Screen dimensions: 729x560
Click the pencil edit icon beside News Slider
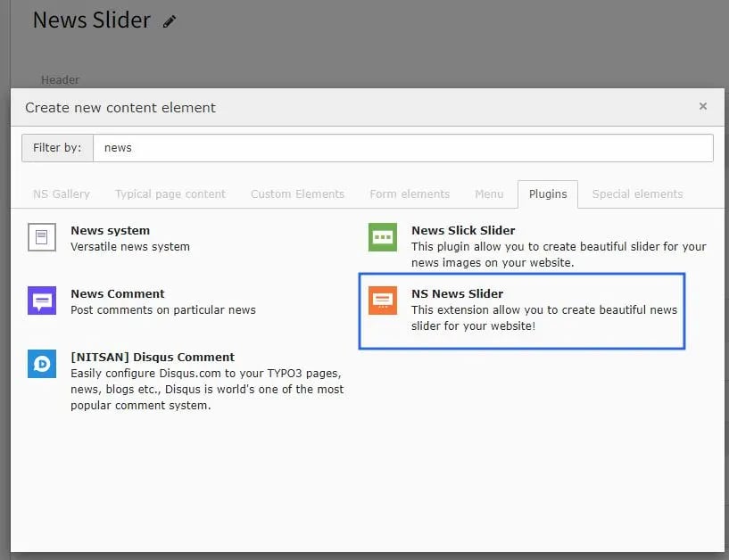pos(170,21)
